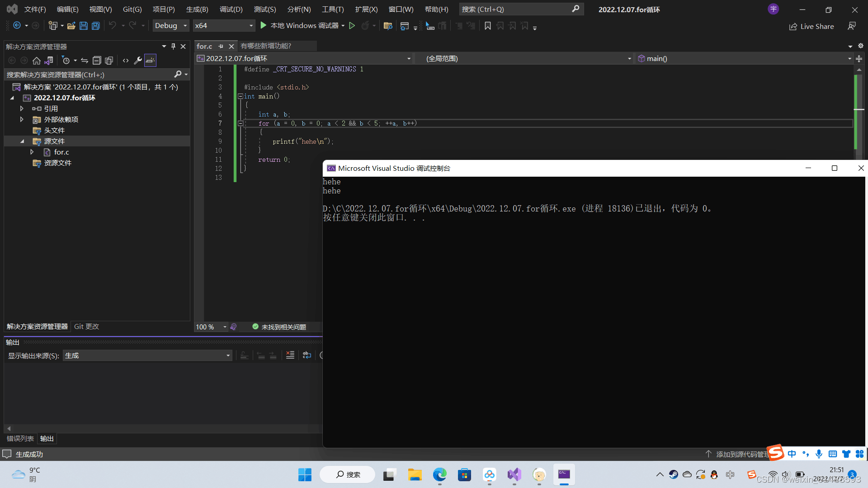This screenshot has width=868, height=488.
Task: Toggle pin on the for.c tab
Action: point(221,46)
